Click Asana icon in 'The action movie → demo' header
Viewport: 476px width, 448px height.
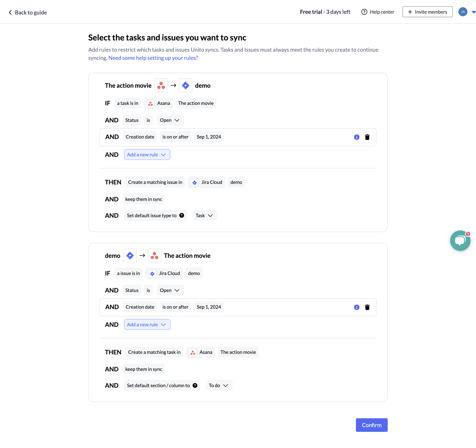[161, 85]
